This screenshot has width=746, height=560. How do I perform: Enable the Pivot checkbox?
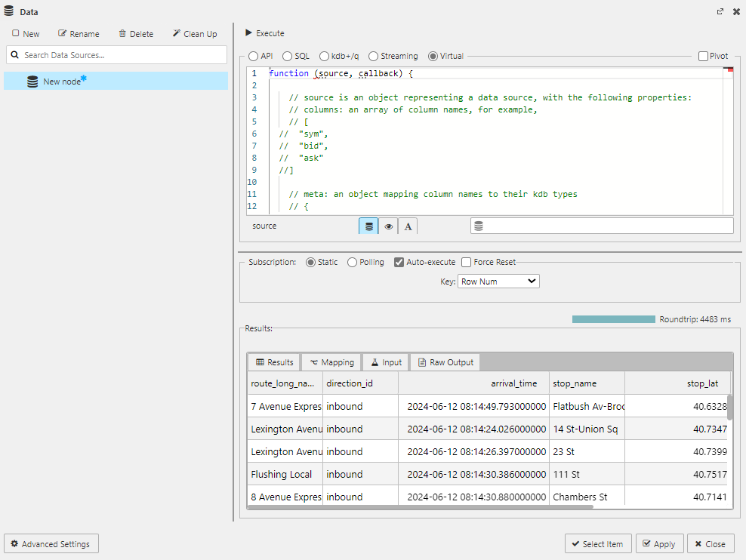[701, 55]
